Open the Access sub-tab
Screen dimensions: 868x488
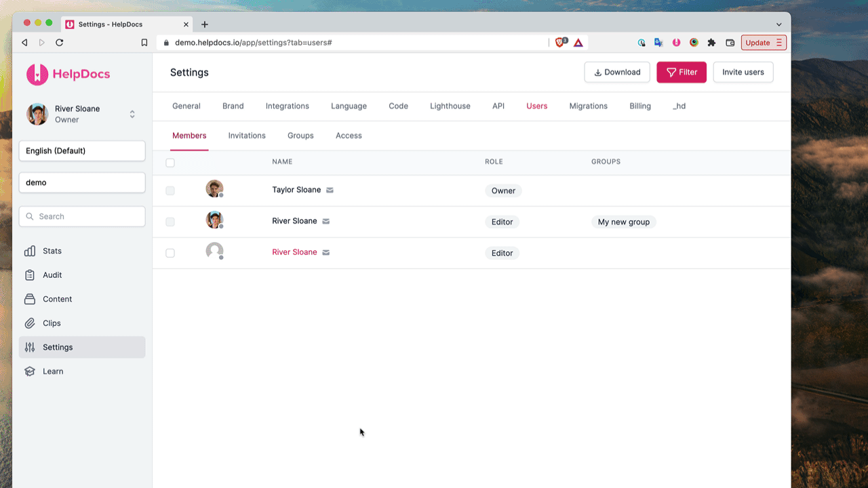[349, 136]
